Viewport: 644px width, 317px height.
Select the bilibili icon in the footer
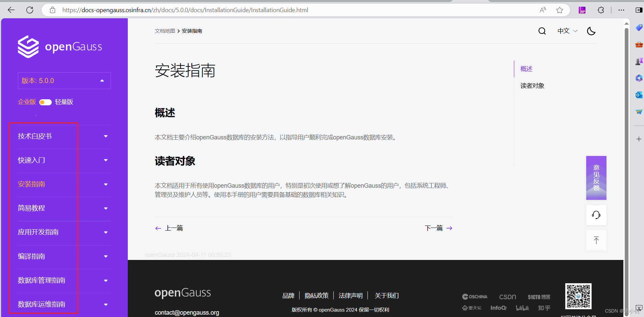pyautogui.click(x=522, y=308)
